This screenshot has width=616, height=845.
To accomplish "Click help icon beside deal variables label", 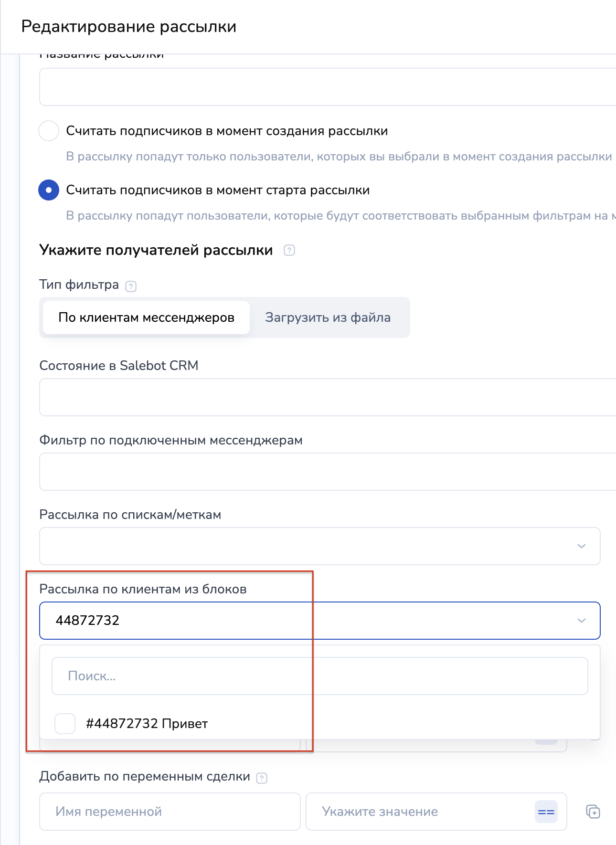I will pos(262,778).
